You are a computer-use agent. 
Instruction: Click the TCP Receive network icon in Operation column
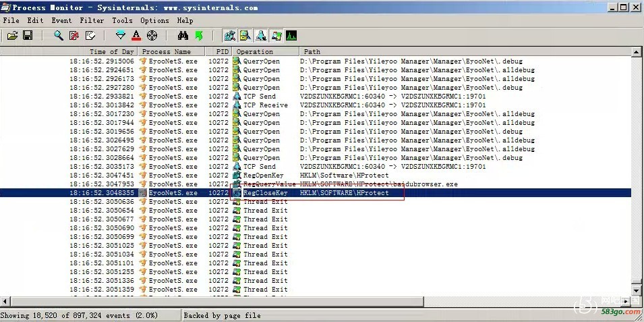pos(237,105)
